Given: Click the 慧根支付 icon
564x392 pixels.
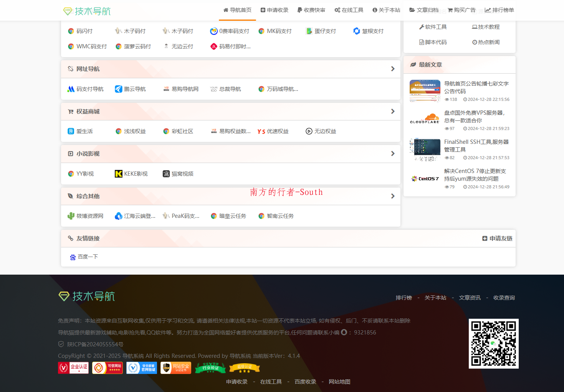Looking at the screenshot, I should (x=357, y=31).
